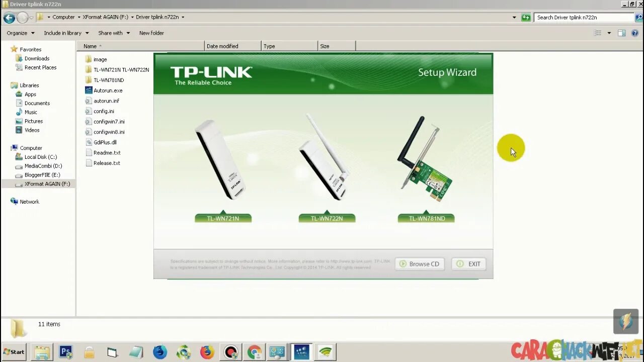
Task: Open Explorer help icon
Action: coord(635,33)
